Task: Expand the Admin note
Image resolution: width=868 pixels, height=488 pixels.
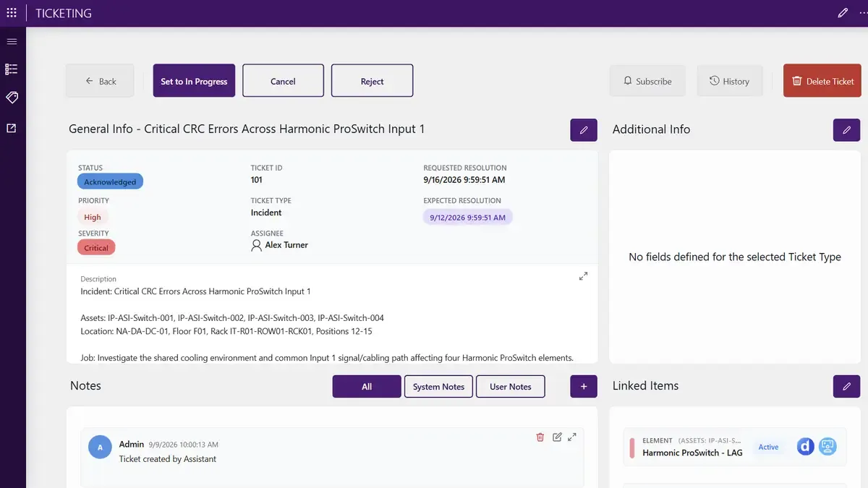Action: tap(572, 437)
